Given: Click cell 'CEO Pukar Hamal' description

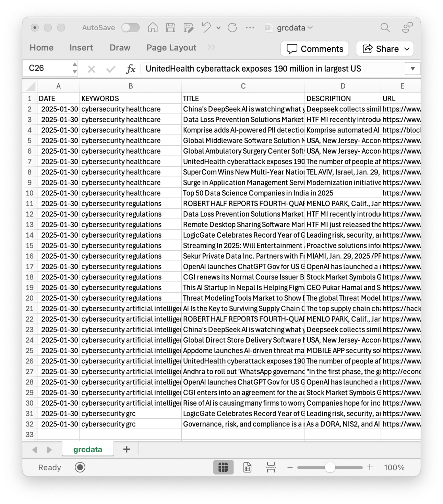Looking at the screenshot, I should (x=343, y=288).
